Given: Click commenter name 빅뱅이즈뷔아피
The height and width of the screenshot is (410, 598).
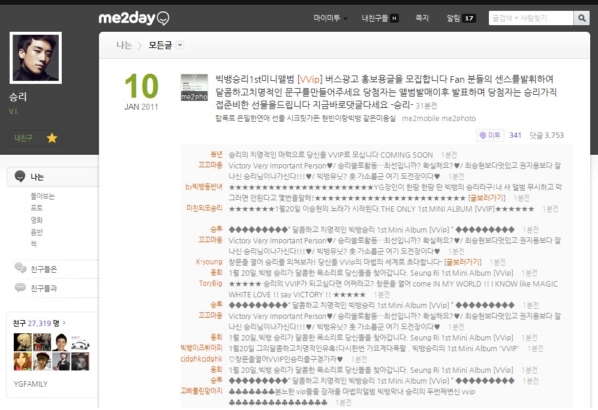Looking at the screenshot, I should pyautogui.click(x=201, y=348).
